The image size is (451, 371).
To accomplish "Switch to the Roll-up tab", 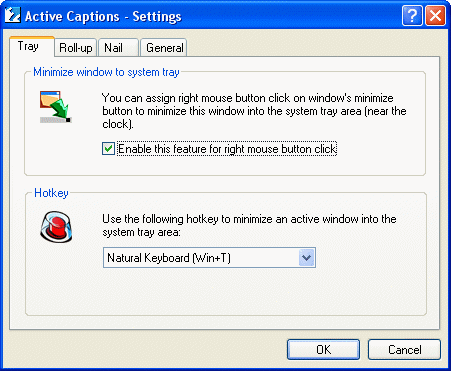I will [x=76, y=48].
